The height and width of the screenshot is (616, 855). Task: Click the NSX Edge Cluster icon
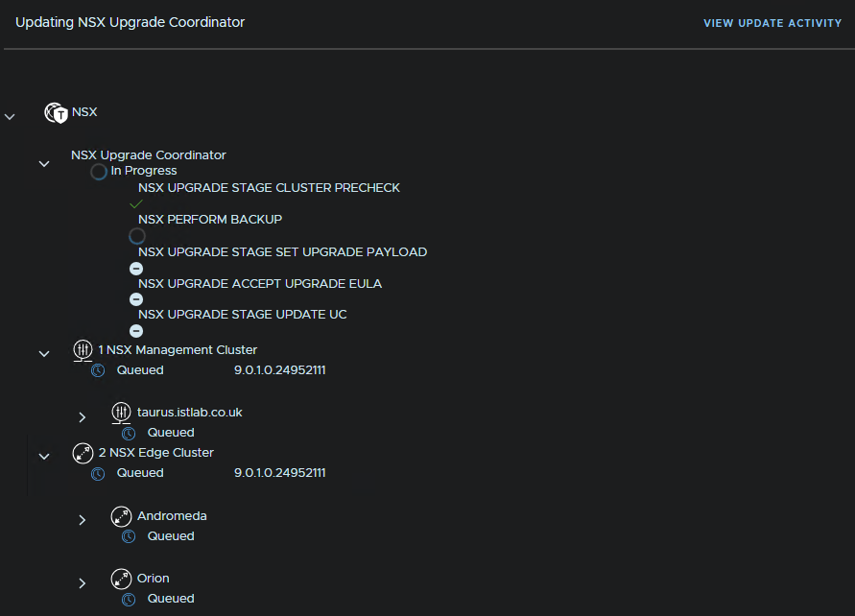point(83,453)
